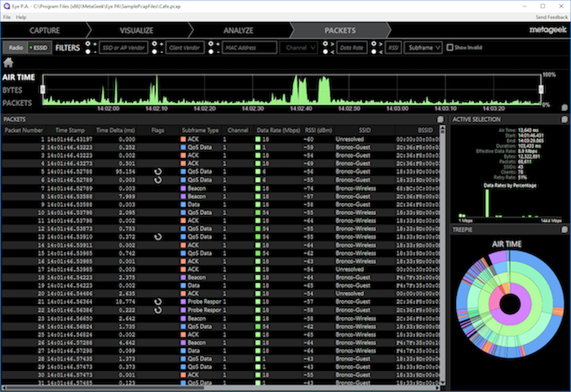Image resolution: width=571 pixels, height=392 pixels.
Task: Open the Help menu
Action: [20, 17]
